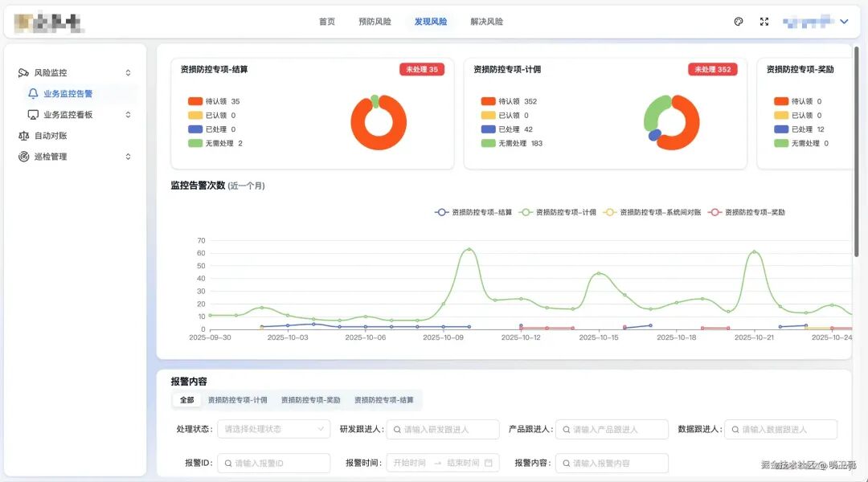This screenshot has height=482, width=868.
Task: Click the fullscreen expand icon at top right
Action: point(764,22)
